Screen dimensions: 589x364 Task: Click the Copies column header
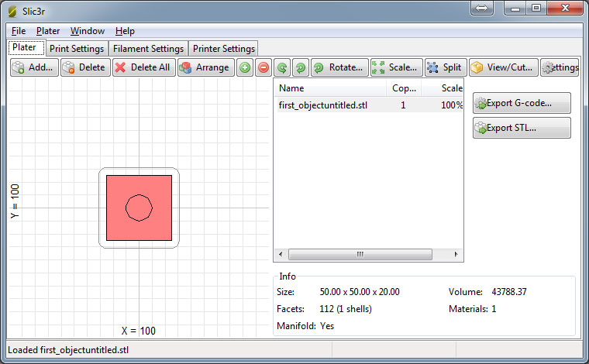[404, 88]
